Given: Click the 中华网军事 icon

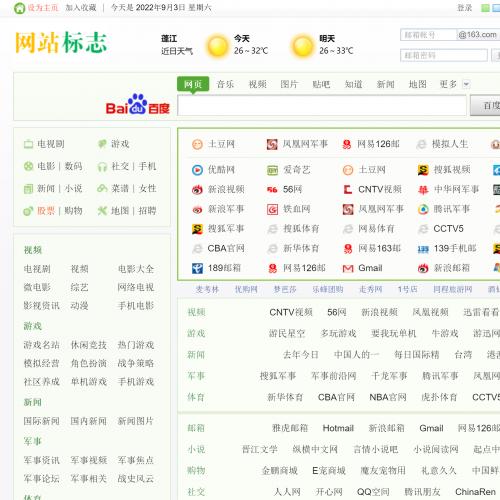Looking at the screenshot, I should pos(423,190).
